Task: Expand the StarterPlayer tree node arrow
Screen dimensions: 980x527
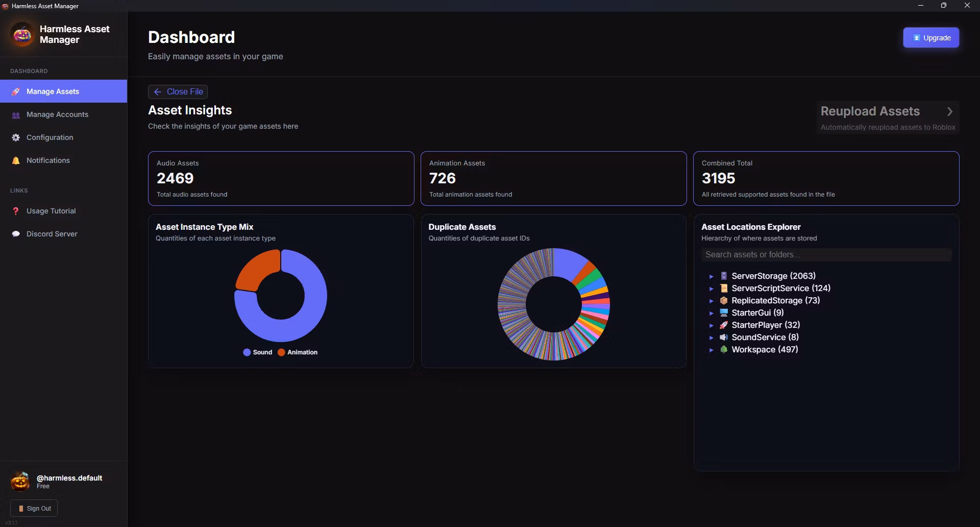Action: (711, 325)
